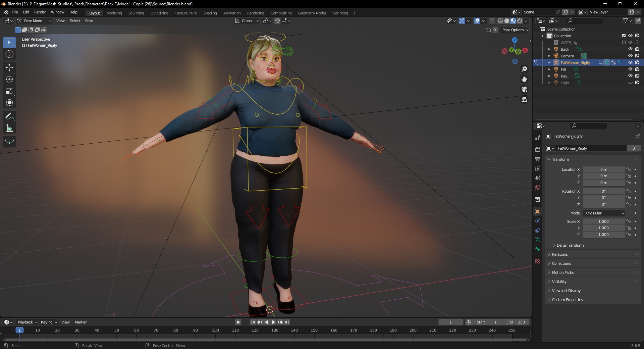Click the timeline current frame marker
Image resolution: width=644 pixels, height=349 pixels.
(x=19, y=330)
